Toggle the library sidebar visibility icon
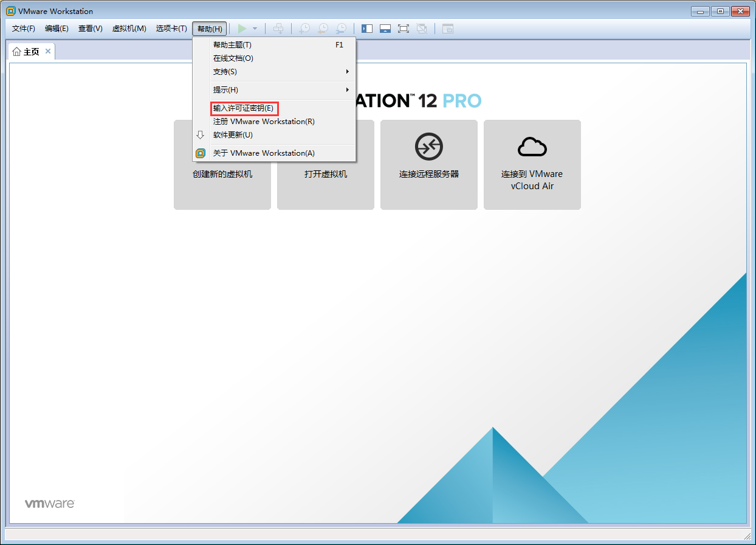 (366, 28)
